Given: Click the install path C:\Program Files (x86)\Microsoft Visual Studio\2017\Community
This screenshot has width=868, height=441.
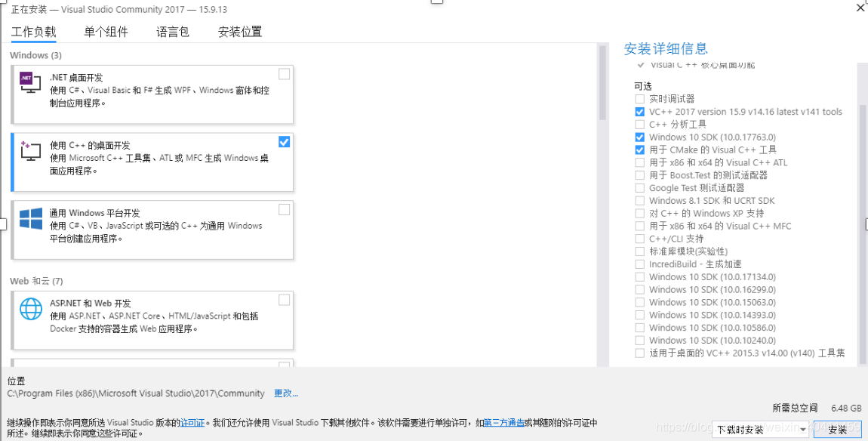Looking at the screenshot, I should [x=136, y=393].
